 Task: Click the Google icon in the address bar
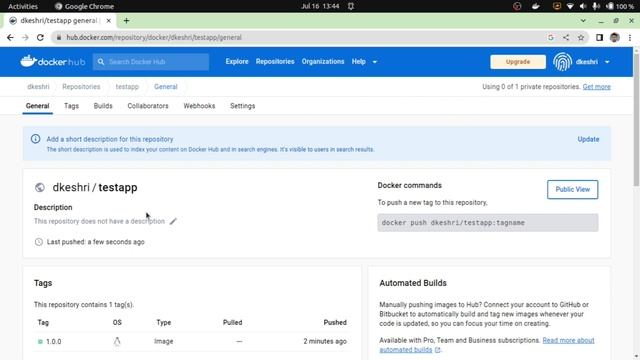click(x=551, y=38)
